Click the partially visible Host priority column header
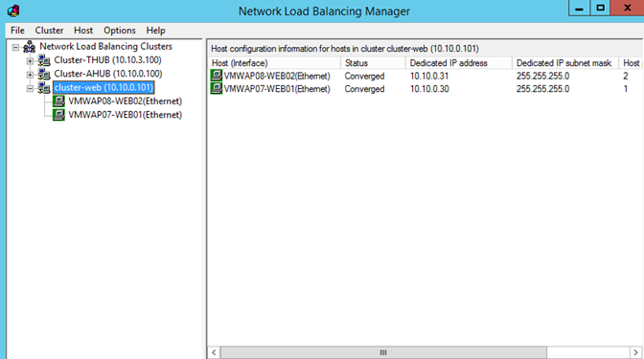This screenshot has height=359, width=644. point(631,63)
